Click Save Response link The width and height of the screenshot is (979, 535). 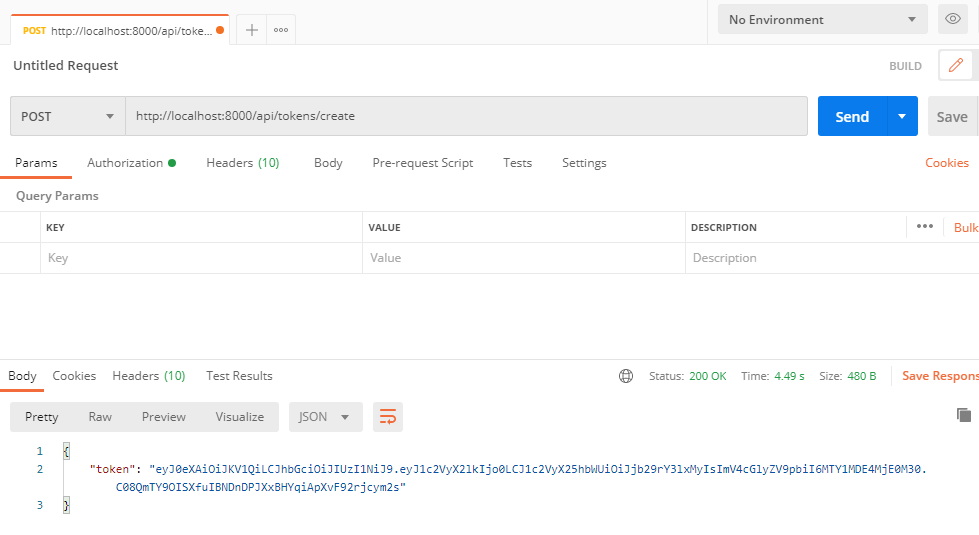(x=940, y=376)
